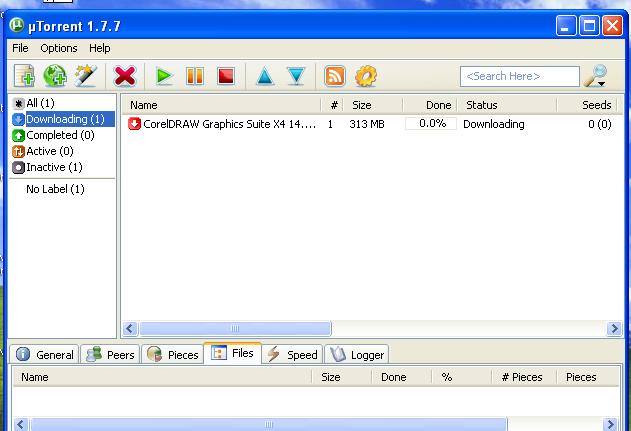Viewport: 631px width, 431px height.
Task: Sort torrent list by Status column
Action: point(482,105)
